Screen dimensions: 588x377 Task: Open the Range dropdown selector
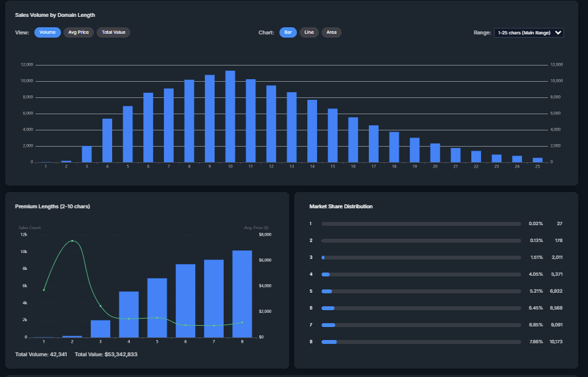tap(528, 32)
